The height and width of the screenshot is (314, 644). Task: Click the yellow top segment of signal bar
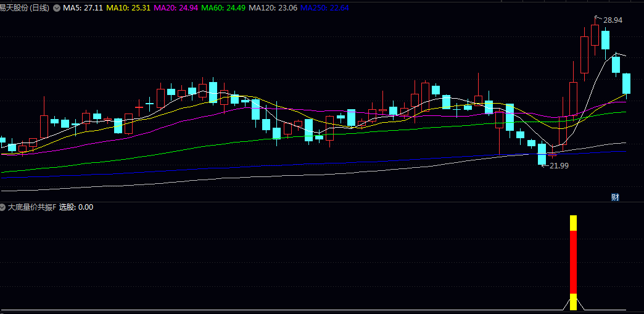coord(573,223)
